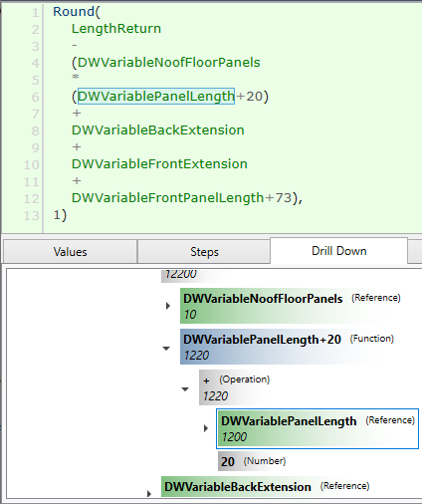Collapse the + (Operation) 1220 node
The height and width of the screenshot is (504, 422).
(x=185, y=388)
